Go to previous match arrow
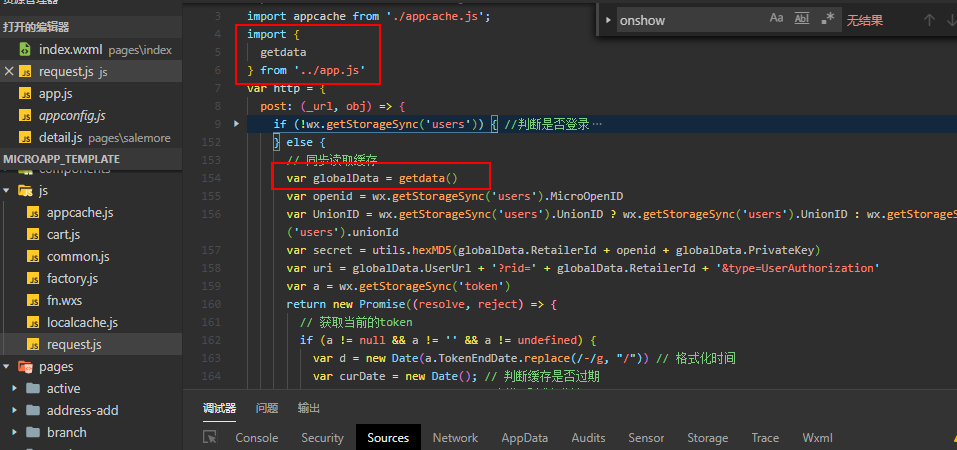This screenshot has width=957, height=450. point(929,20)
